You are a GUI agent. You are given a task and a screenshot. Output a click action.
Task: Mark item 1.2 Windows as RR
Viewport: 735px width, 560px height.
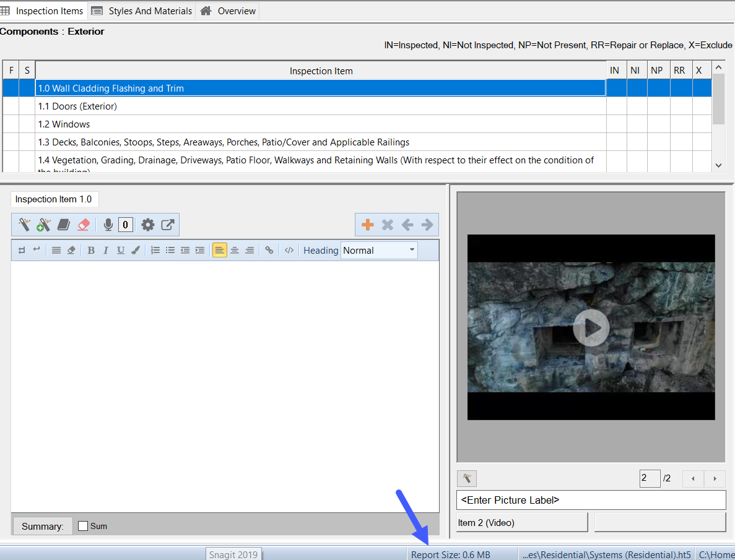[x=681, y=124]
